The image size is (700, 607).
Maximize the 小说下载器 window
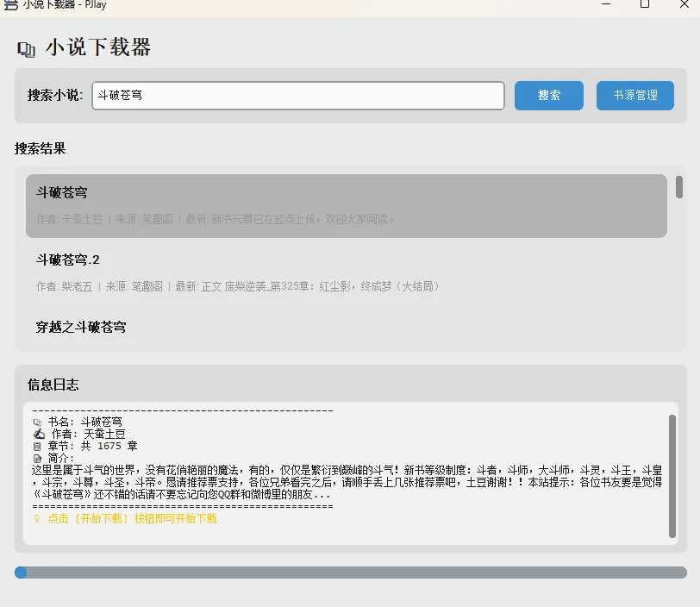point(645,4)
